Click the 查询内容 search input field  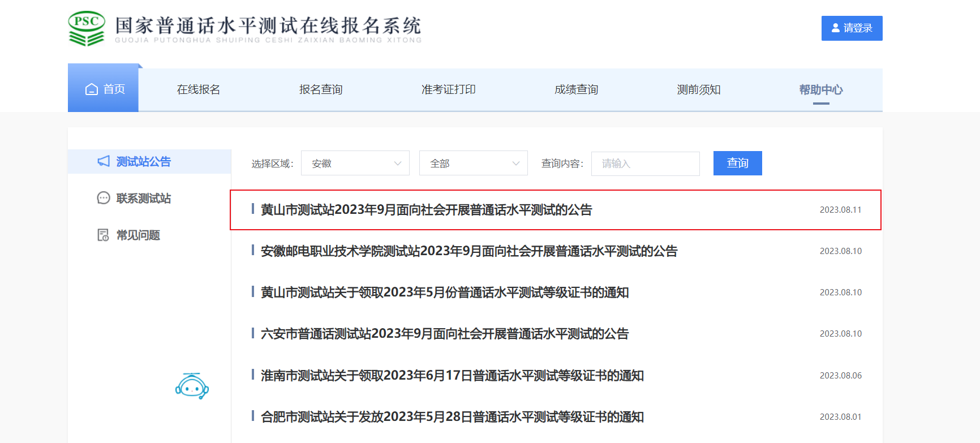[646, 164]
